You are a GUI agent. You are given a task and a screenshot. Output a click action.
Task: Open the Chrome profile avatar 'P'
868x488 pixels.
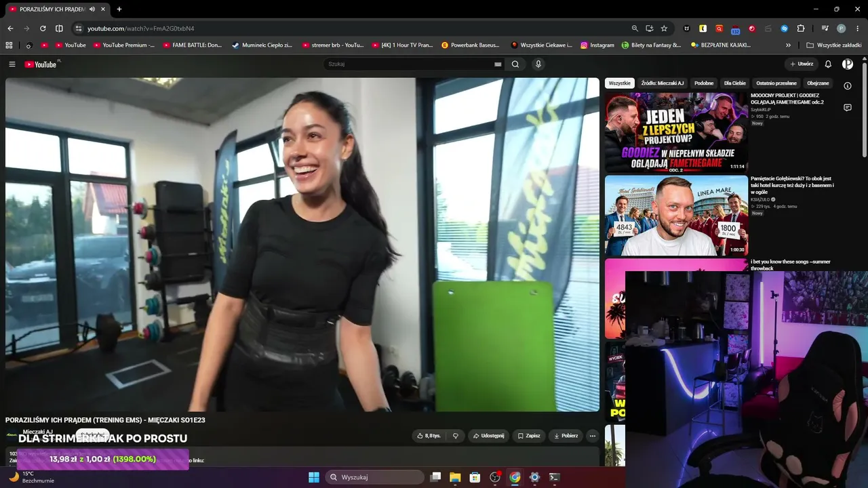[x=842, y=28]
